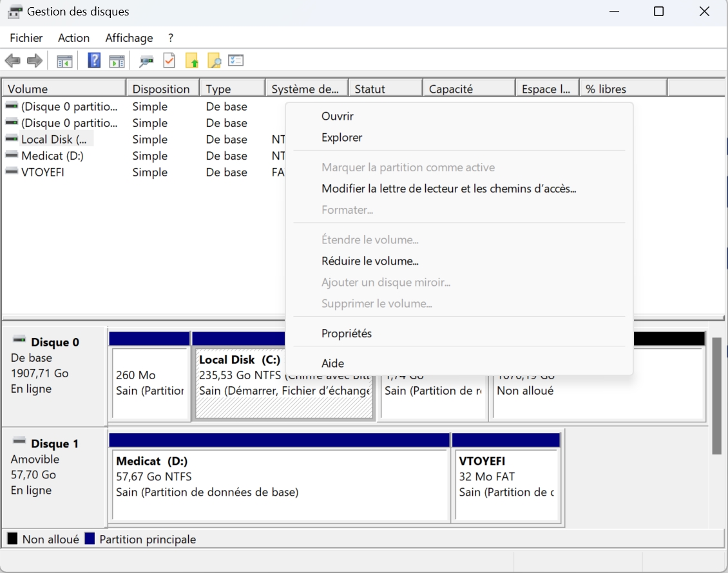The image size is (728, 573).
Task: Choose Modifier la lettre de lecteur option
Action: point(448,189)
